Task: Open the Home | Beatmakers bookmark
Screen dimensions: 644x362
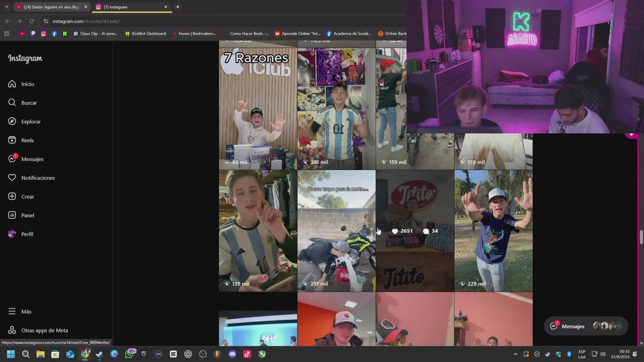Action: pos(194,34)
